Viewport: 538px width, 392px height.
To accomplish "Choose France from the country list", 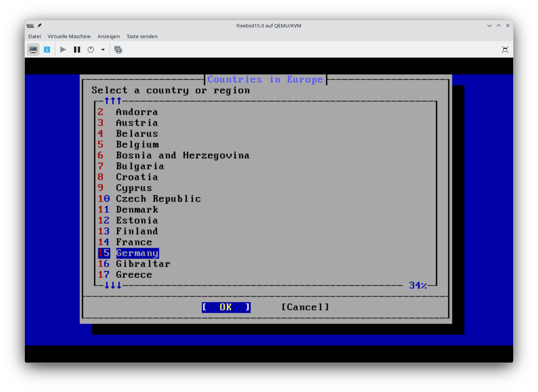I will [134, 242].
